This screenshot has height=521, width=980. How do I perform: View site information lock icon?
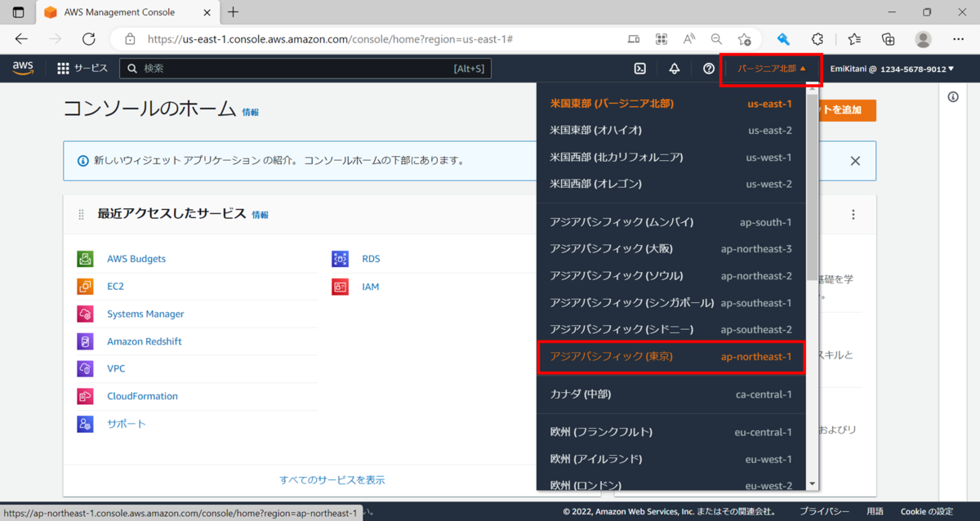[x=129, y=39]
